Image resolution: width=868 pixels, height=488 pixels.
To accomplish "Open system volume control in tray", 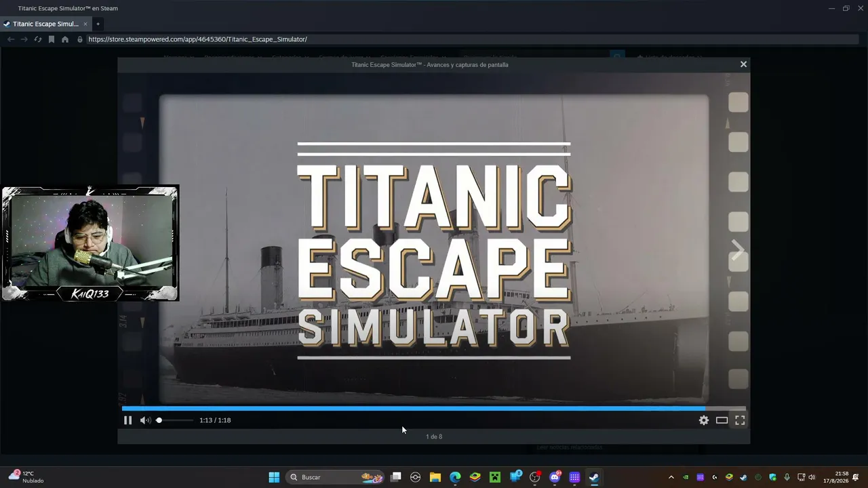I will [x=812, y=477].
